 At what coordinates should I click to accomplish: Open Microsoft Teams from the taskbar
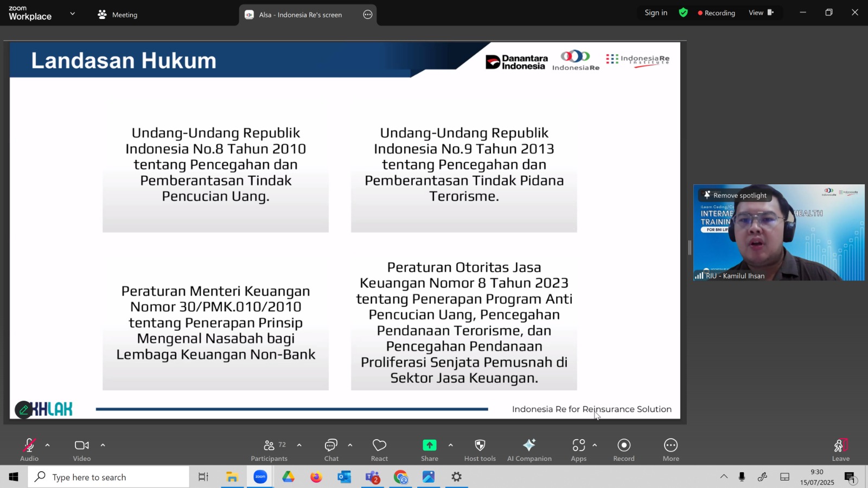(373, 477)
